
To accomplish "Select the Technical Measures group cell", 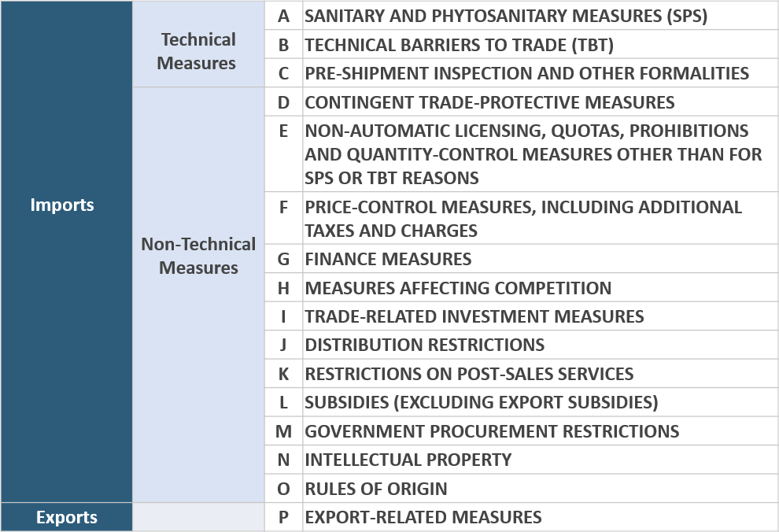I will (198, 51).
